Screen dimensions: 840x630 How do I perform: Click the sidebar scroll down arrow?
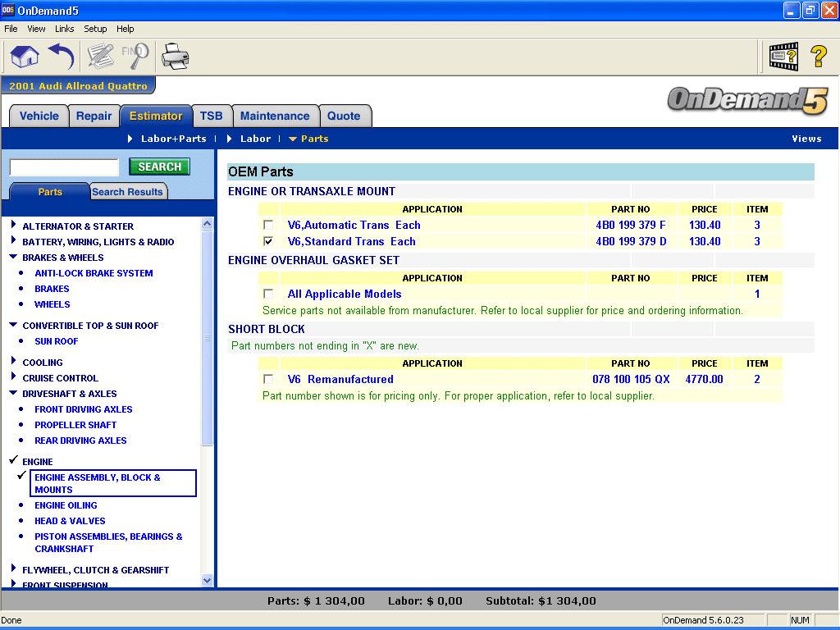(x=208, y=580)
